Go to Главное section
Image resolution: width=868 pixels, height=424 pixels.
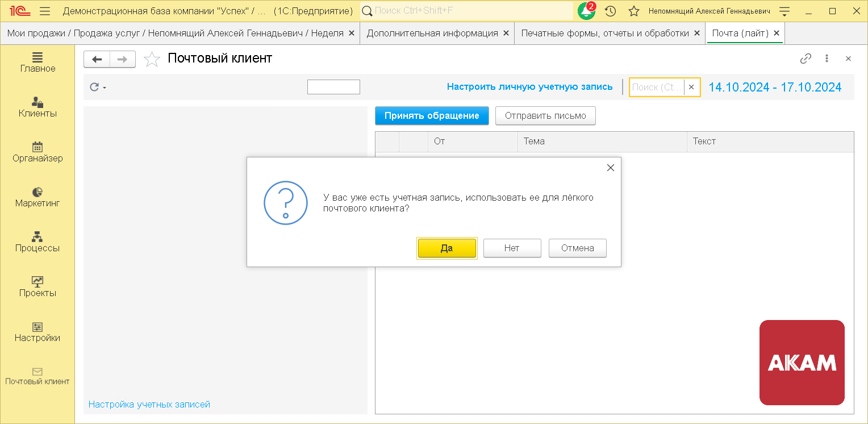pos(37,63)
